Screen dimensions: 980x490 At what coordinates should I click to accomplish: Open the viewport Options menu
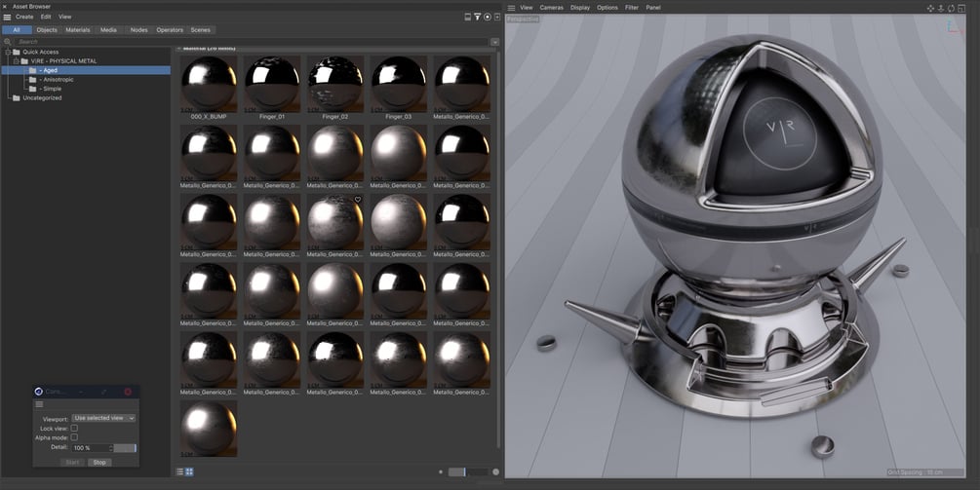coord(608,8)
